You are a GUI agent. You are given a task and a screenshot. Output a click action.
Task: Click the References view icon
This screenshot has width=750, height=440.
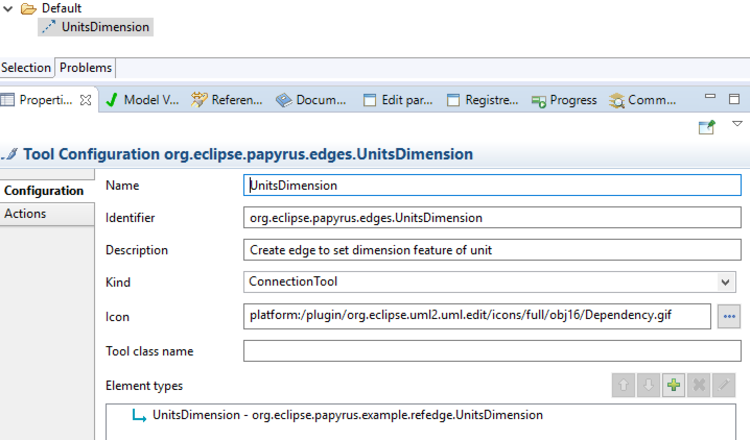coord(199,99)
